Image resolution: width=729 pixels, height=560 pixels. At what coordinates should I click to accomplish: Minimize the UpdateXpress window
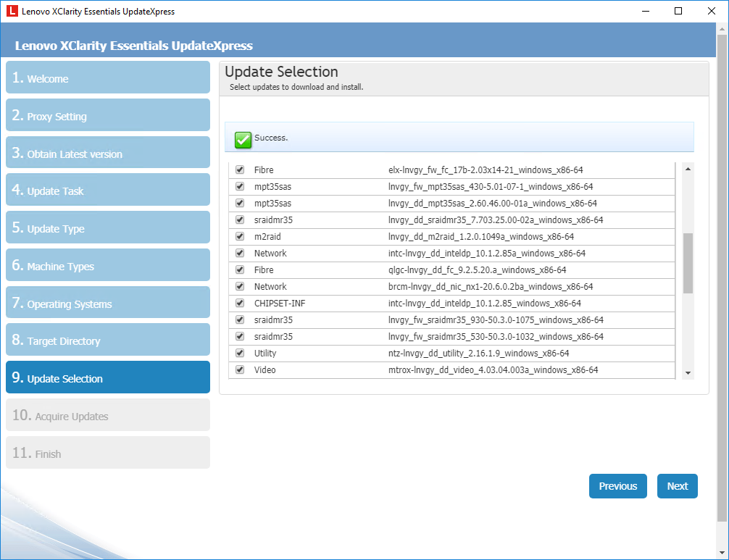(646, 11)
